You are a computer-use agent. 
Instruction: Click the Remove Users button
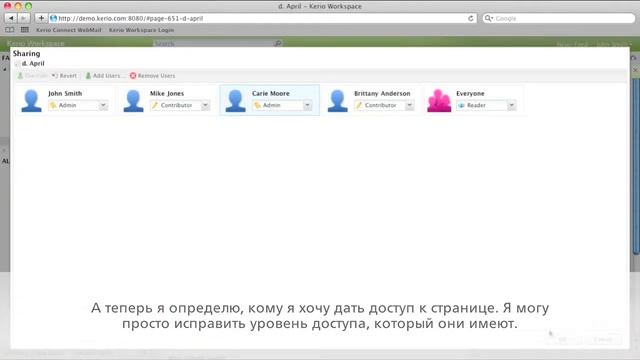[152, 76]
